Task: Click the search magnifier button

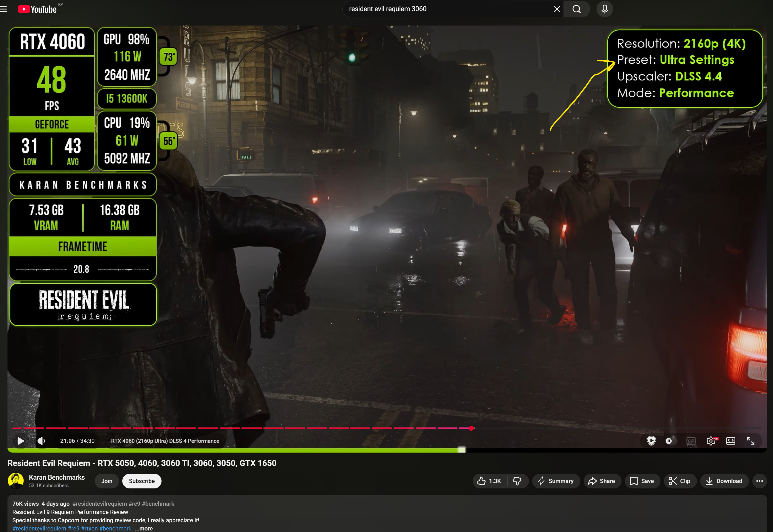Action: (577, 9)
